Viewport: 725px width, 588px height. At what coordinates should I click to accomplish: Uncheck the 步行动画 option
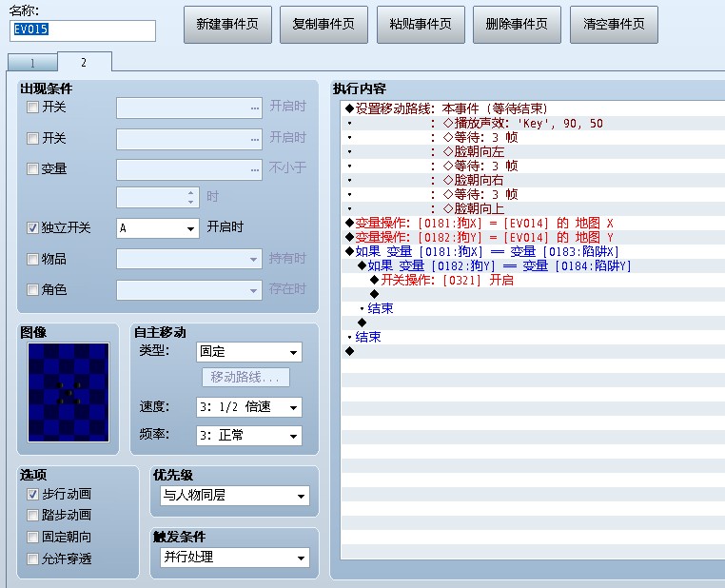(32, 494)
